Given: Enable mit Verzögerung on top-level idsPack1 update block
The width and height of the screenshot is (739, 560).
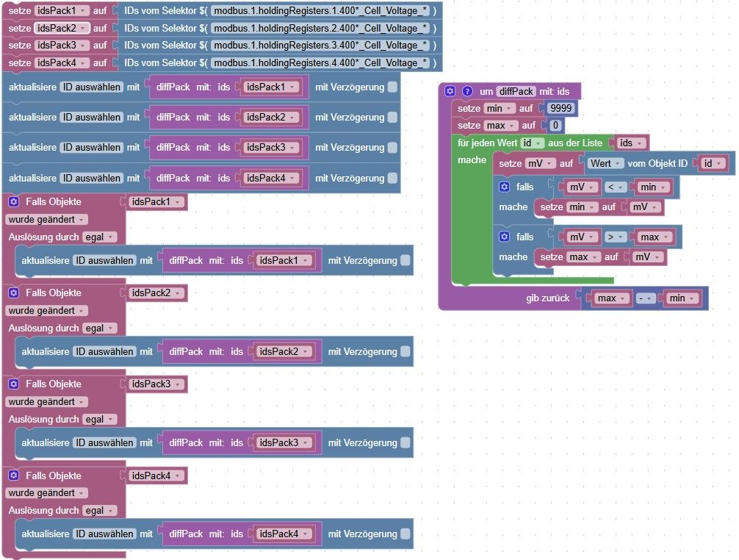Looking at the screenshot, I should tap(392, 87).
